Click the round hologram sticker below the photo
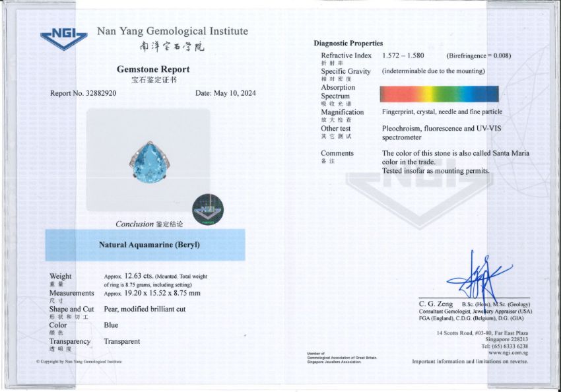Image resolution: width=561 pixels, height=392 pixels. tap(207, 210)
